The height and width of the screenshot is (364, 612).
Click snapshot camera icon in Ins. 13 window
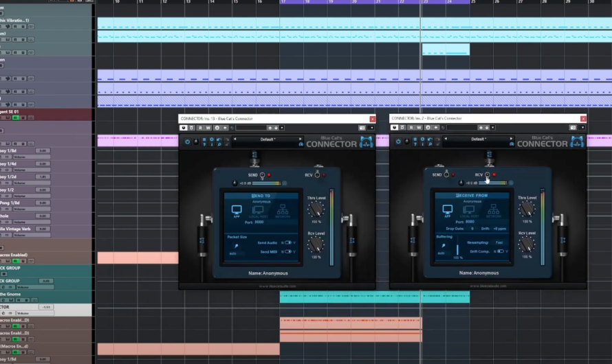click(362, 128)
